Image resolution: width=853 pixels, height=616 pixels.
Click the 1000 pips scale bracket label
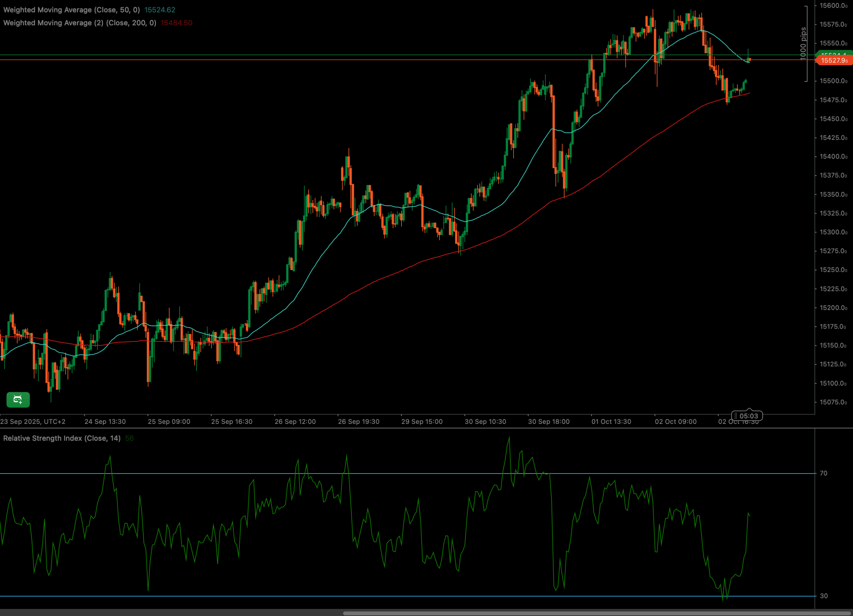803,44
